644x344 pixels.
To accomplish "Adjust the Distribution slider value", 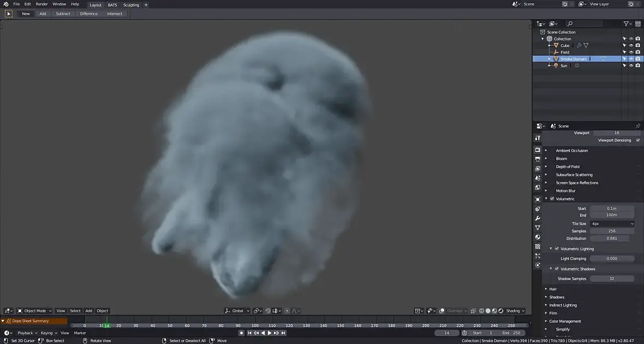I will [612, 238].
